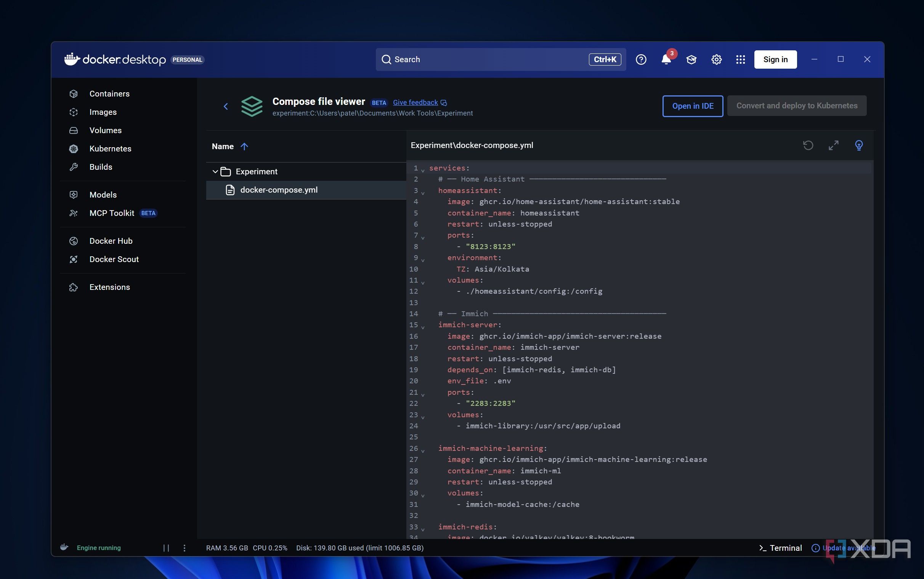Open the Containers menu item
Image resolution: width=924 pixels, height=579 pixels.
(x=122, y=94)
